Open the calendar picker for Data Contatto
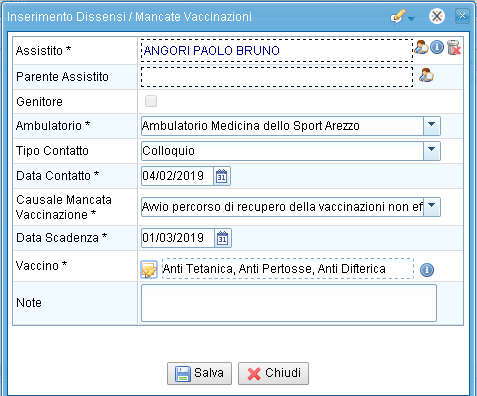The width and height of the screenshot is (477, 396). tap(222, 176)
